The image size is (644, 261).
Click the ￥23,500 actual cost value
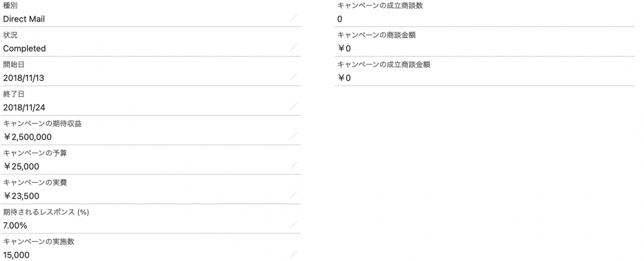pos(21,197)
